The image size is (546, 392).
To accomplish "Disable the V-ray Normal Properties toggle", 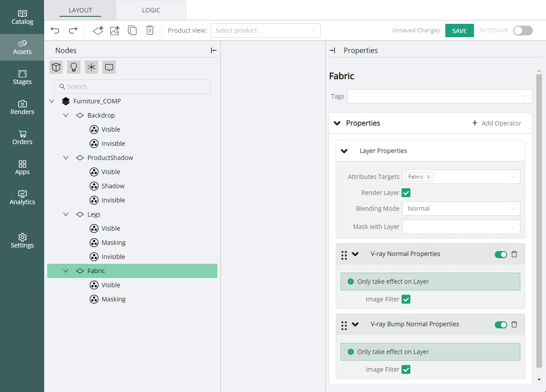I will [501, 254].
